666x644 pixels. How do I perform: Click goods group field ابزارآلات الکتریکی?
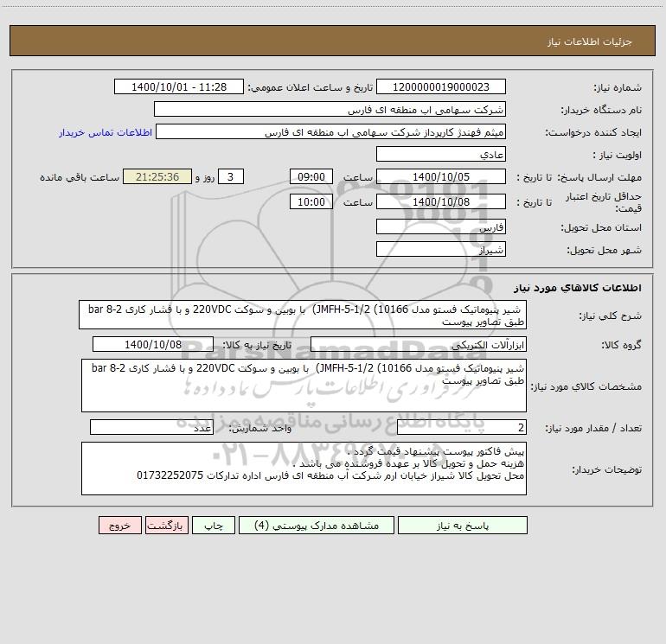(x=419, y=344)
